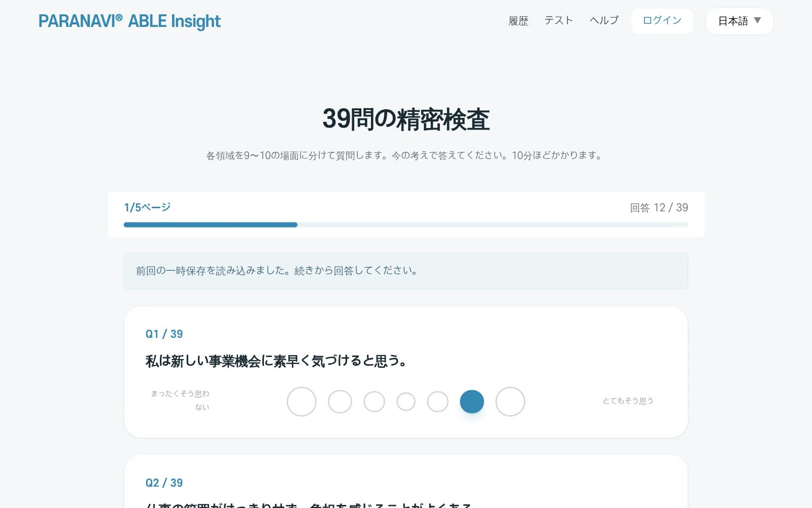Select Q1's last radio option, strongest agreement
The image size is (812, 508).
(510, 401)
